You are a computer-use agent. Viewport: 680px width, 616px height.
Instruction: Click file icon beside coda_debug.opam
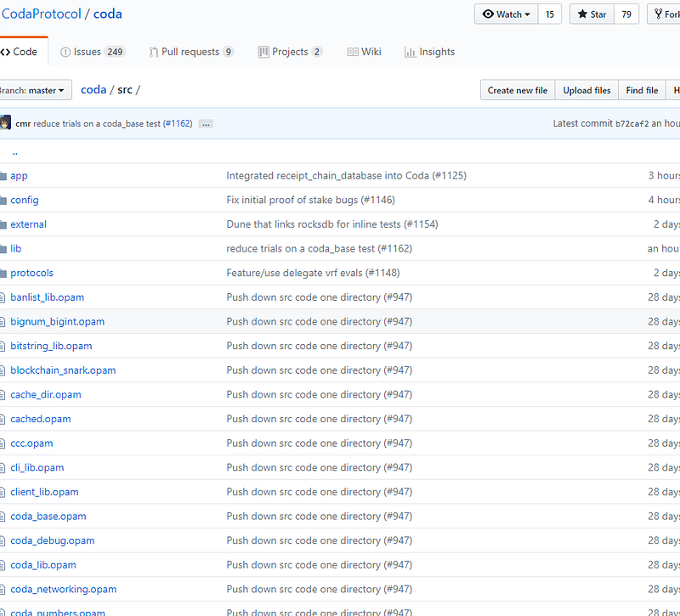click(3, 540)
